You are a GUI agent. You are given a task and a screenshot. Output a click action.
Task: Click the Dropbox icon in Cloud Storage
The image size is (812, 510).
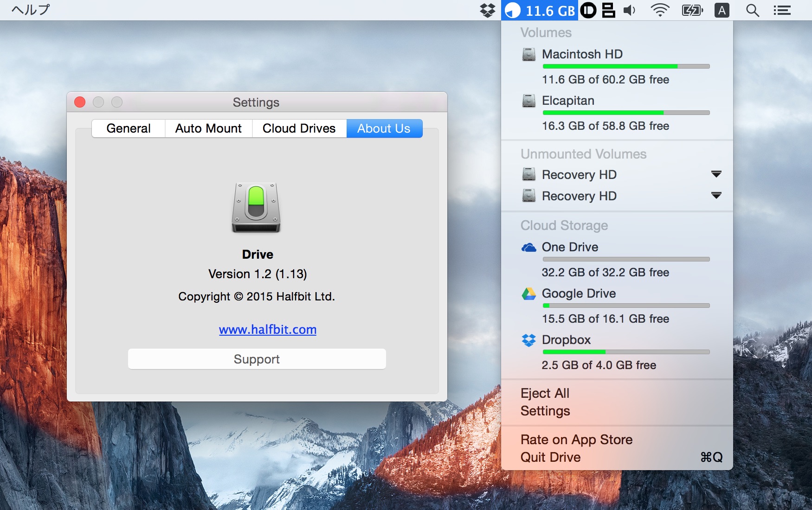[x=529, y=340]
